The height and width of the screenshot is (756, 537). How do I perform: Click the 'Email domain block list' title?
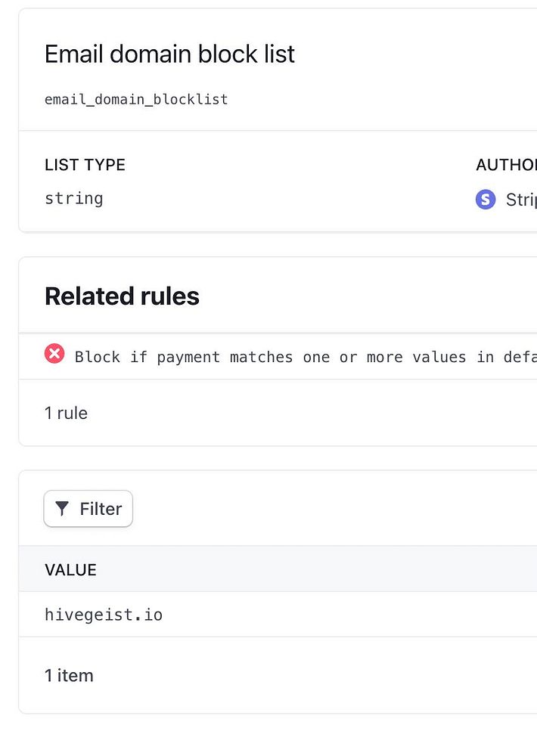(169, 54)
